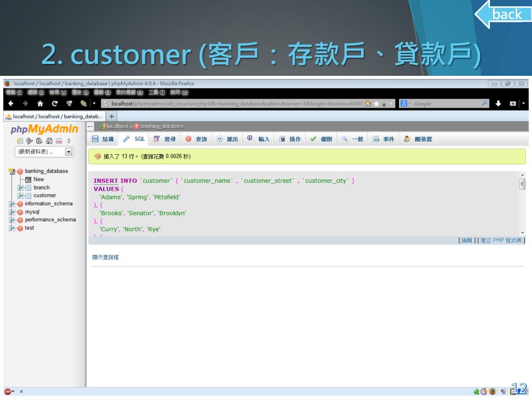Switch to the SQL tab
This screenshot has width=532, height=399.
click(134, 139)
